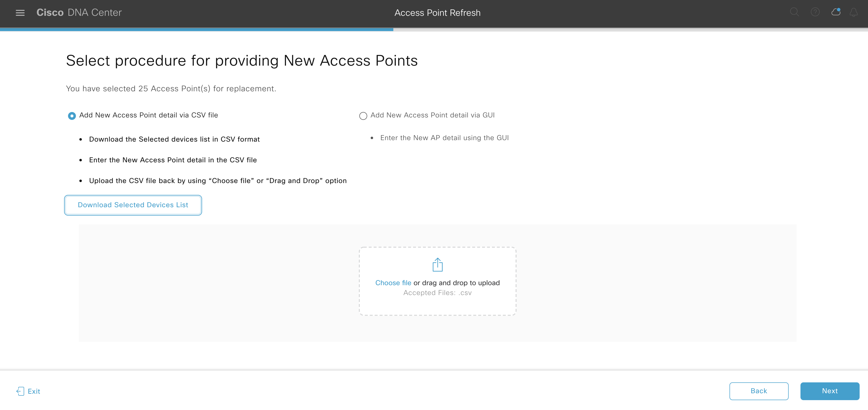Image resolution: width=868 pixels, height=410 pixels.
Task: Click the upload arrow icon in drop zone
Action: click(437, 265)
